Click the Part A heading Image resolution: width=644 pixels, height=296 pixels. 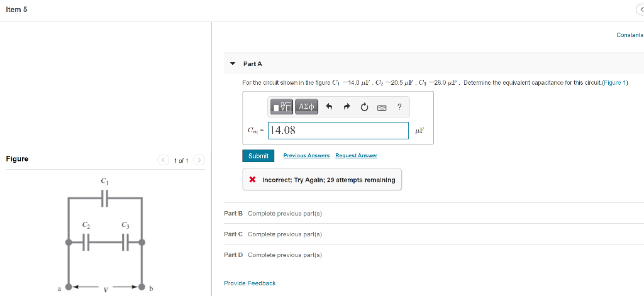point(253,64)
